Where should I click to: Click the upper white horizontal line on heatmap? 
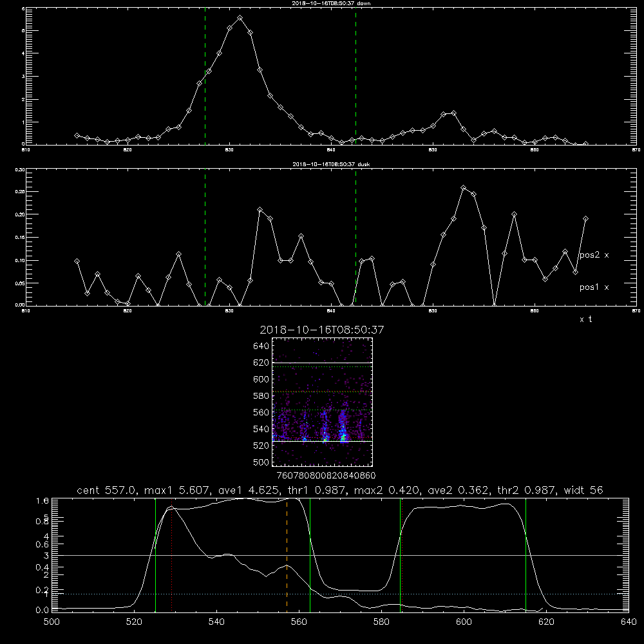tap(322, 363)
